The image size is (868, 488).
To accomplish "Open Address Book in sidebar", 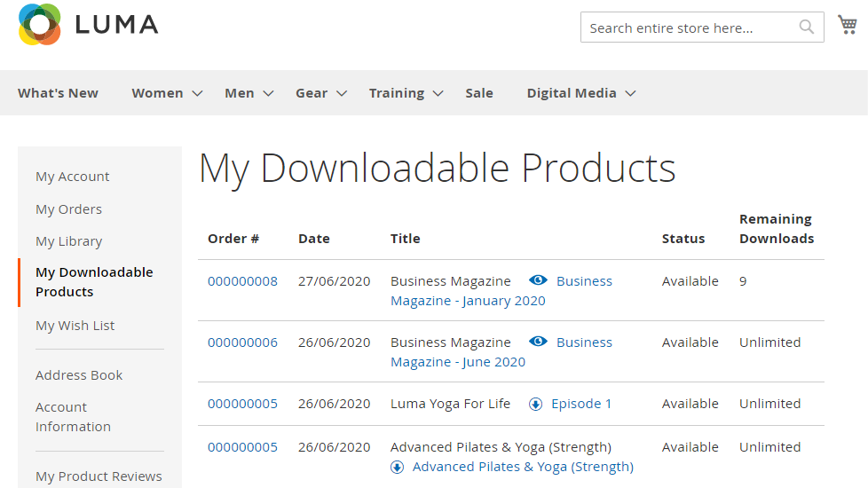I will [79, 375].
